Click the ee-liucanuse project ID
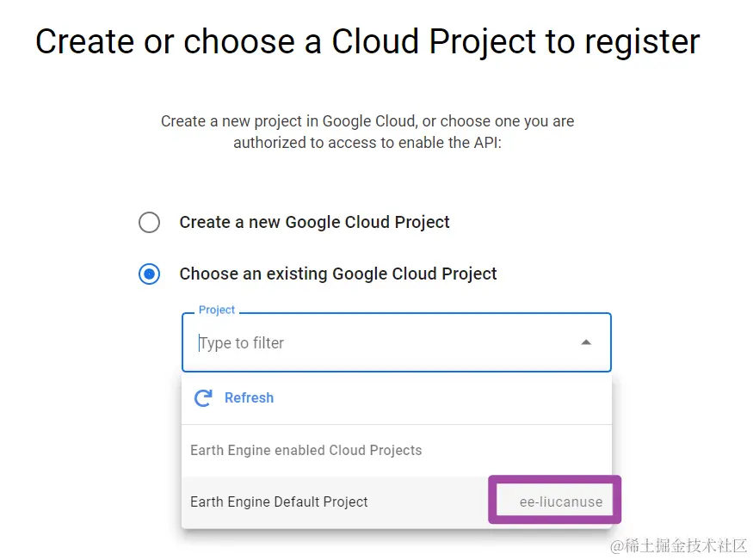The width and height of the screenshot is (753, 560). (x=560, y=502)
